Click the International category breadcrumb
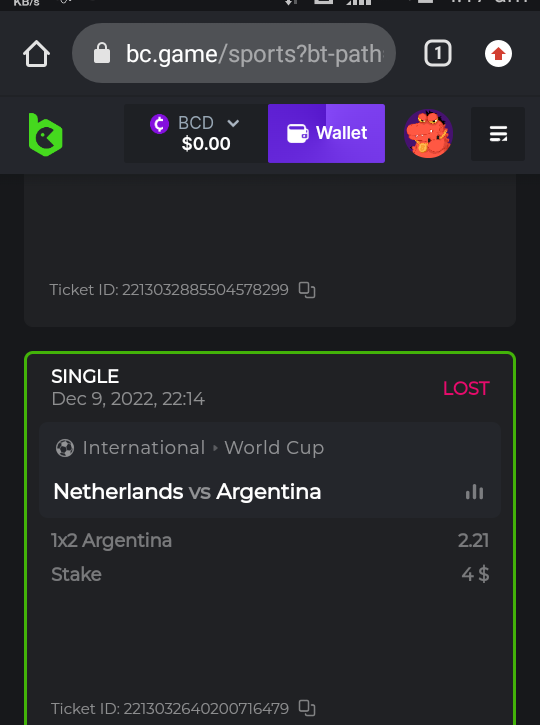The image size is (540, 725). [x=144, y=448]
